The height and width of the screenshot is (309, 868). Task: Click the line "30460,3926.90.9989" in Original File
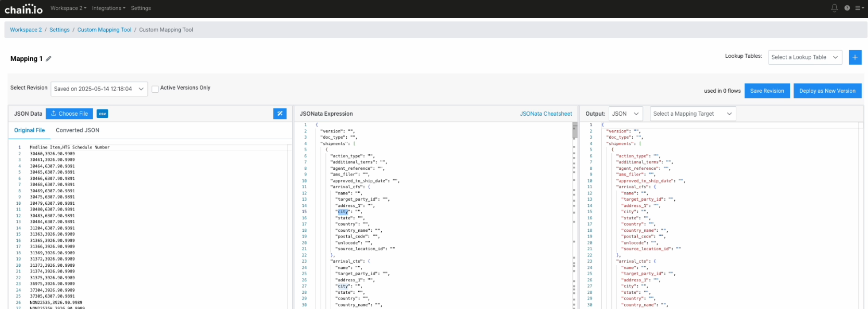(x=52, y=154)
